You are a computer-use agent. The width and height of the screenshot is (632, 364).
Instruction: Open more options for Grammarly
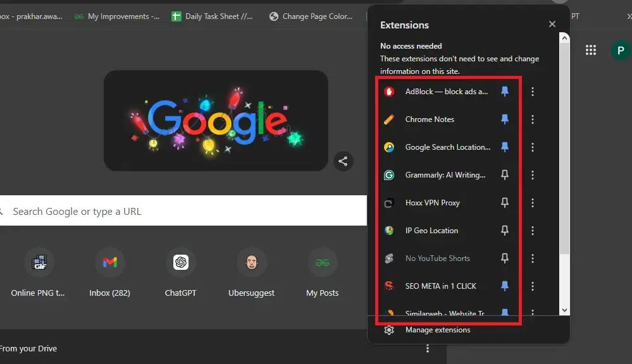click(x=533, y=175)
